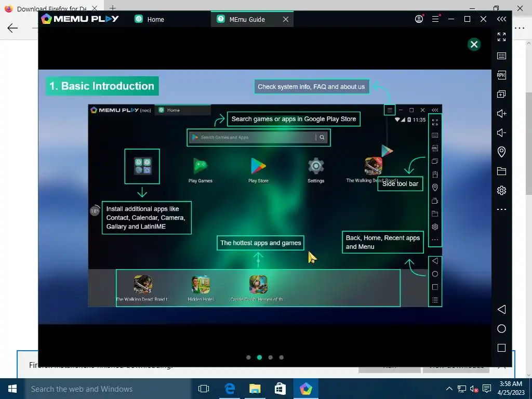The image size is (532, 399).
Task: Click the taskbar clock 3:58 AM
Action: [x=511, y=384]
